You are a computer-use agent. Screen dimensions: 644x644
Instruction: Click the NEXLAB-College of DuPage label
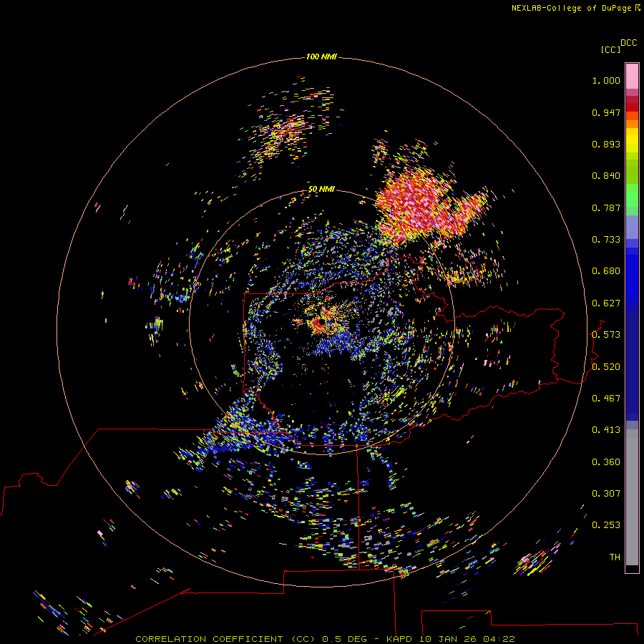coord(575,8)
